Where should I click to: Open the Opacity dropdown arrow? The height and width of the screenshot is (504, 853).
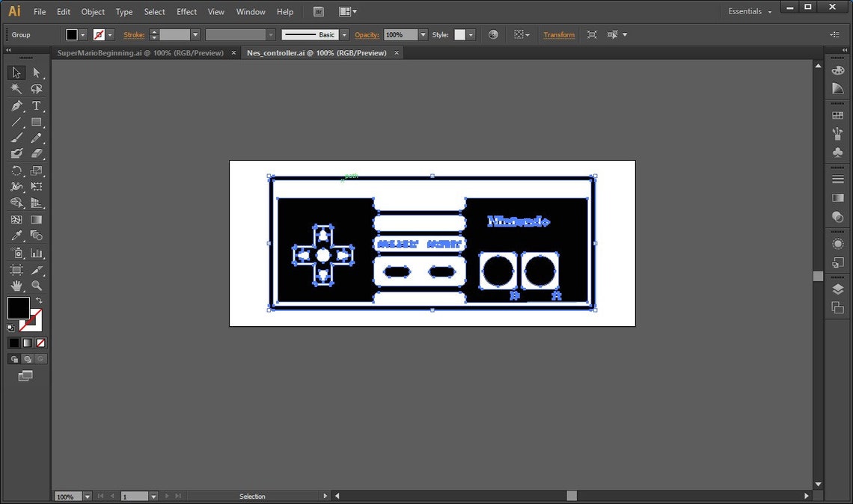tap(421, 34)
